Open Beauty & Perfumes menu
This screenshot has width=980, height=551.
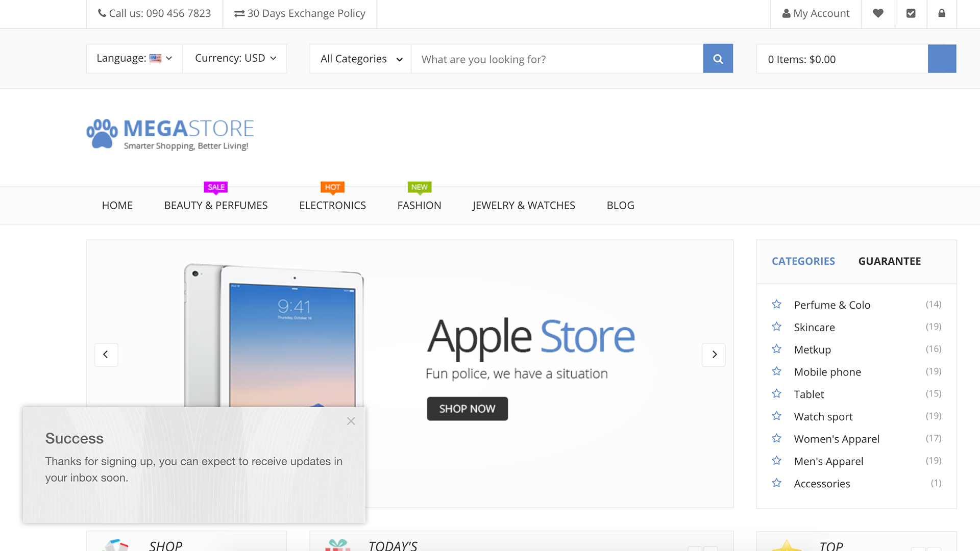tap(215, 205)
